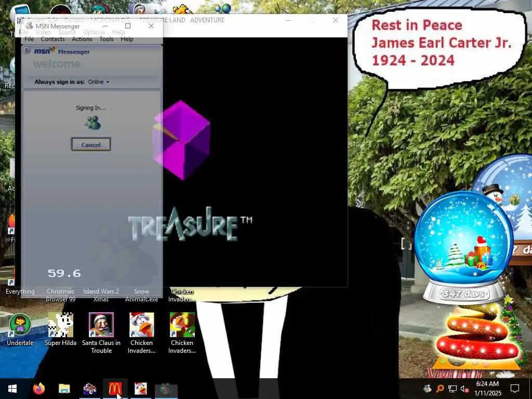The image size is (532, 399).
Task: Open the Windows Start menu
Action: click(x=12, y=389)
